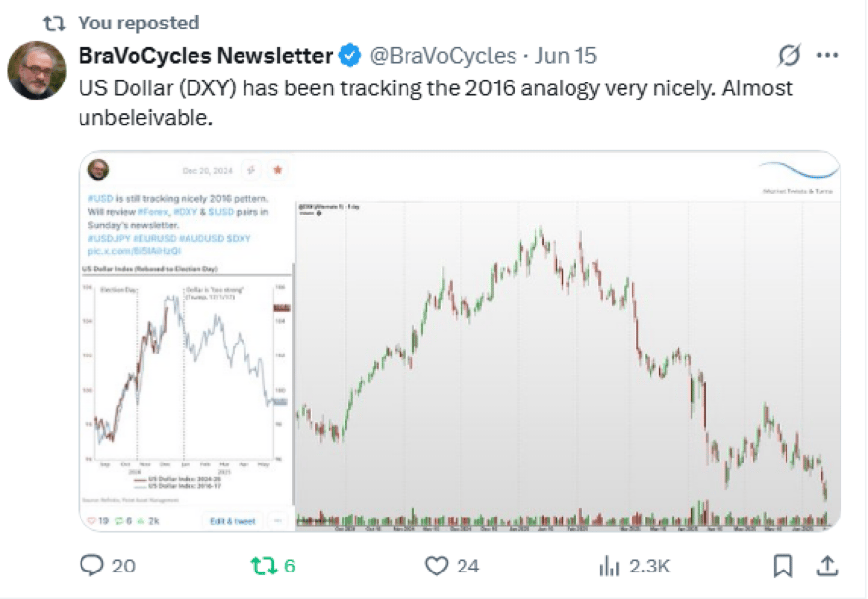Click the Grok slashed-circle icon
This screenshot has width=868, height=599.
coord(788,55)
